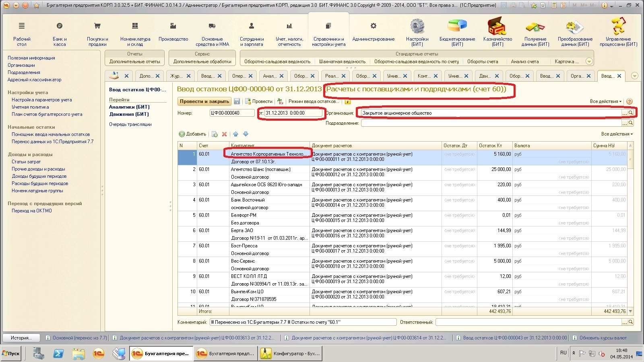Screen dimensions: 644x362
Task: Open the list of open tabs dropdown
Action: click(635, 76)
